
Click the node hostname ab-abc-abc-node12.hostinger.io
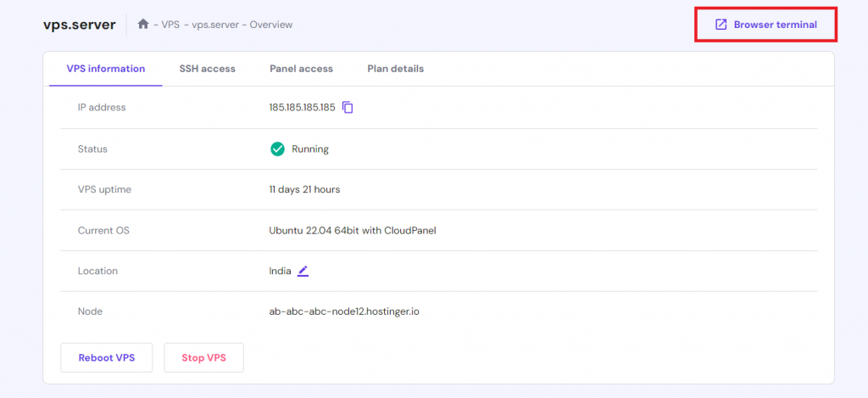pyautogui.click(x=344, y=311)
